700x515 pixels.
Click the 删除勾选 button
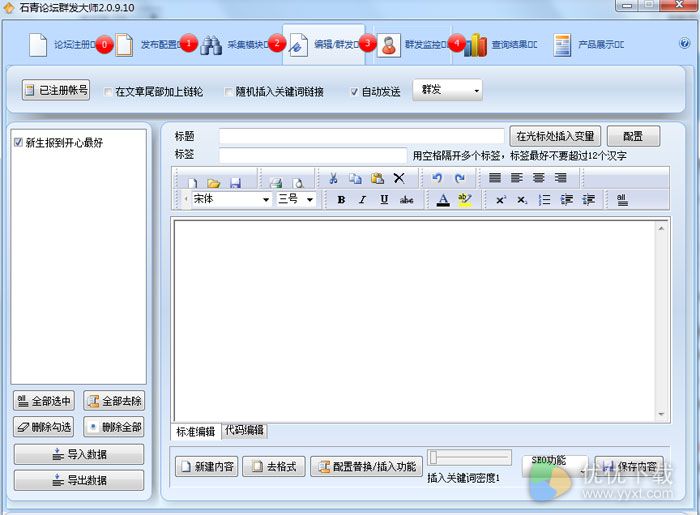coord(44,428)
